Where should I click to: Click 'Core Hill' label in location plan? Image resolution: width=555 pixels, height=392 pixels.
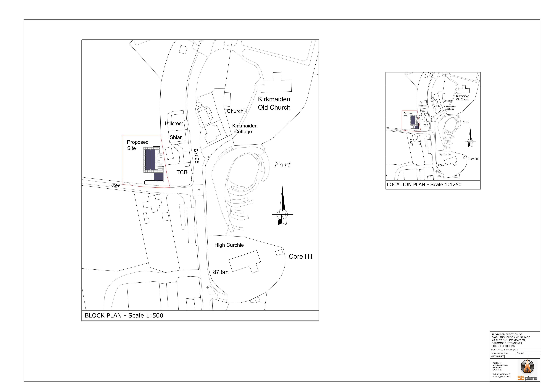point(473,159)
